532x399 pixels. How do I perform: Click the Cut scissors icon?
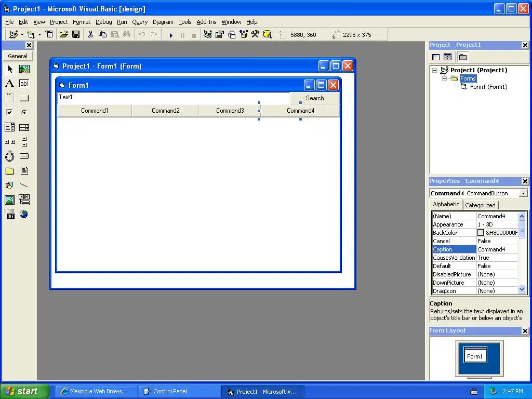[x=90, y=35]
